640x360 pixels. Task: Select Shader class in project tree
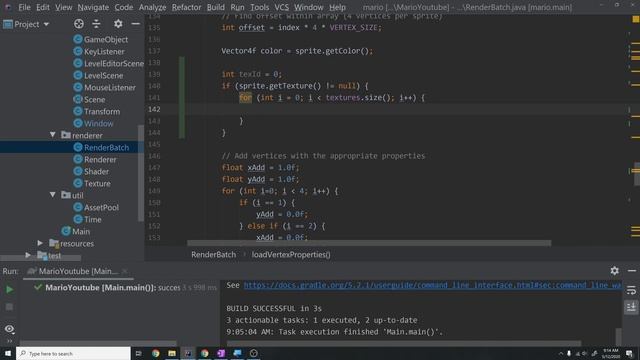click(x=96, y=171)
